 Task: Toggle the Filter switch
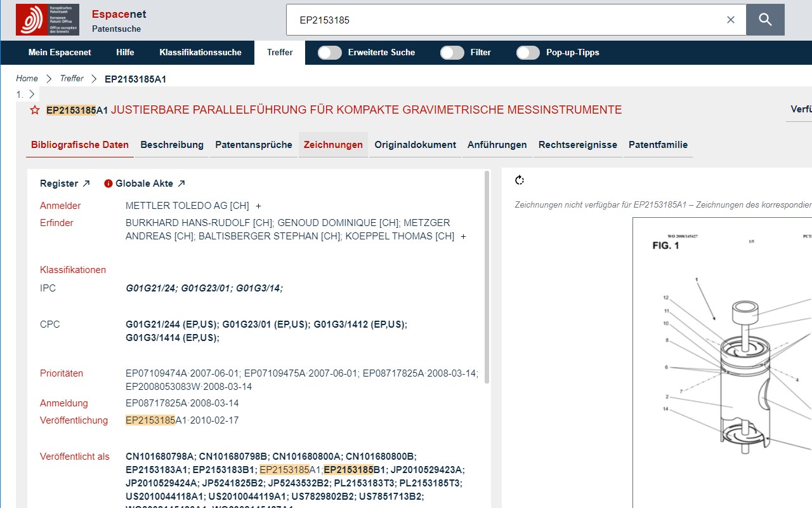(x=452, y=53)
